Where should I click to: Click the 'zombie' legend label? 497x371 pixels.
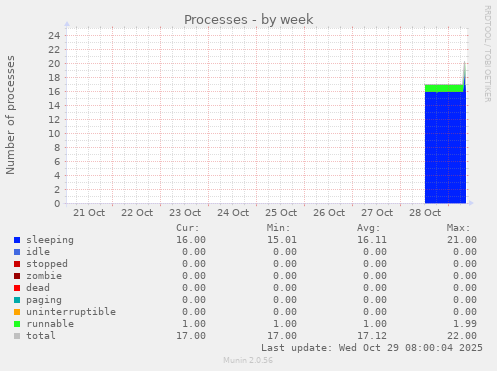pyautogui.click(x=44, y=276)
